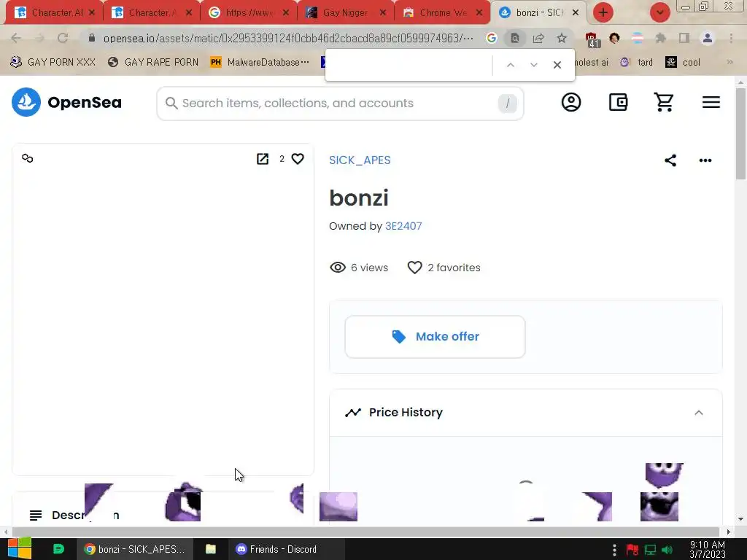Image resolution: width=747 pixels, height=560 pixels.
Task: Open owner 3E2407 profile link
Action: click(x=403, y=226)
